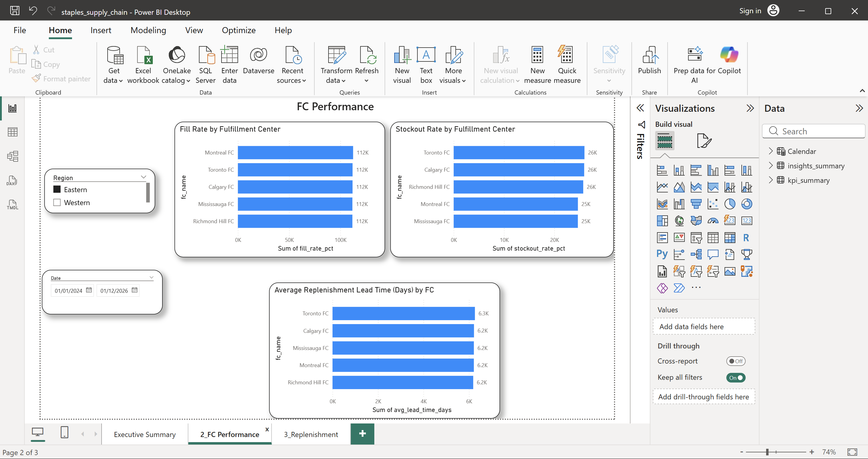Check Western in the Region slicer

pos(57,202)
